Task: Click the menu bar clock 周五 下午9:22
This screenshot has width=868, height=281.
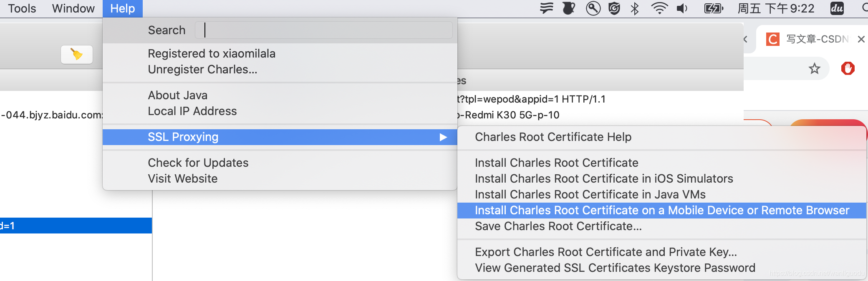Action: point(776,8)
